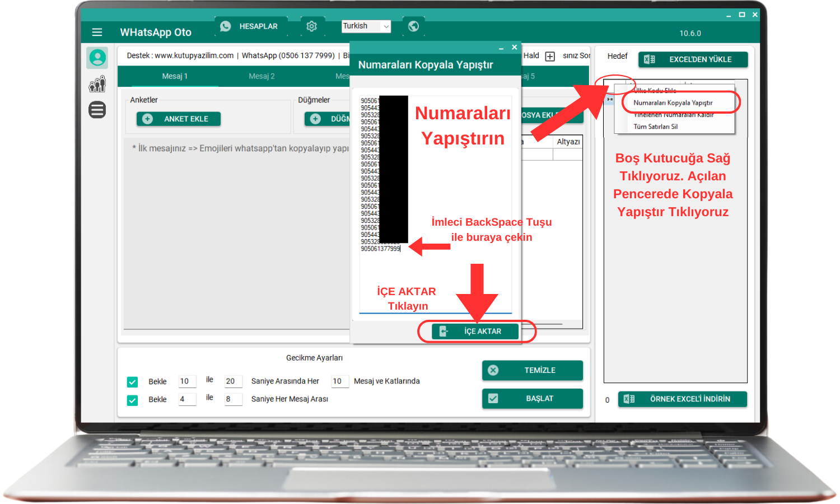Click the İlk mesajınız message text area
Screen dimensions: 840x504
click(x=236, y=234)
